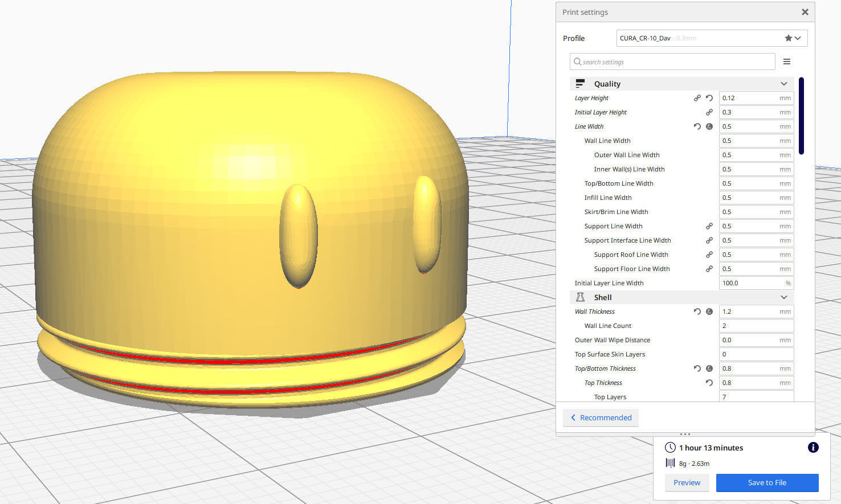
Task: Click the clock icon next to print time
Action: coord(670,448)
